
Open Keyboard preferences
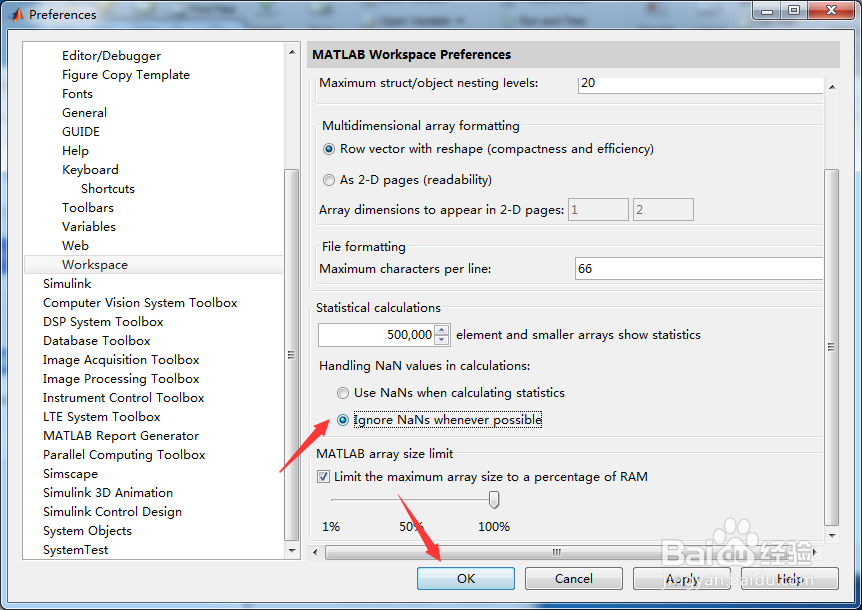(90, 170)
